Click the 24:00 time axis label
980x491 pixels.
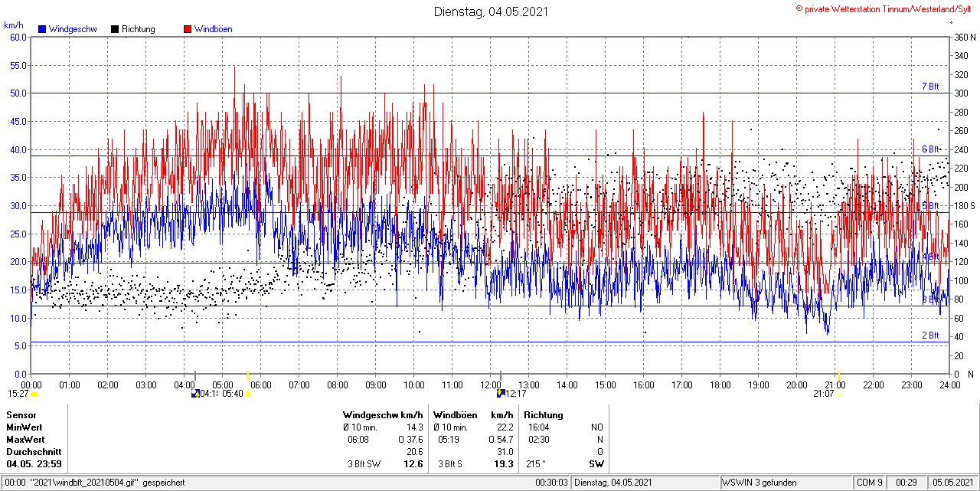click(x=950, y=385)
